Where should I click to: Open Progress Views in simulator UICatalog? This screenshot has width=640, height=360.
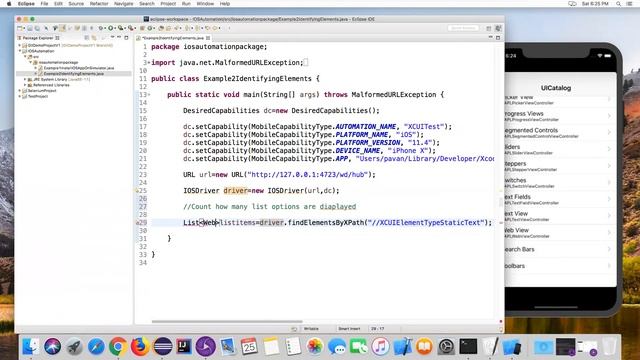point(560,116)
